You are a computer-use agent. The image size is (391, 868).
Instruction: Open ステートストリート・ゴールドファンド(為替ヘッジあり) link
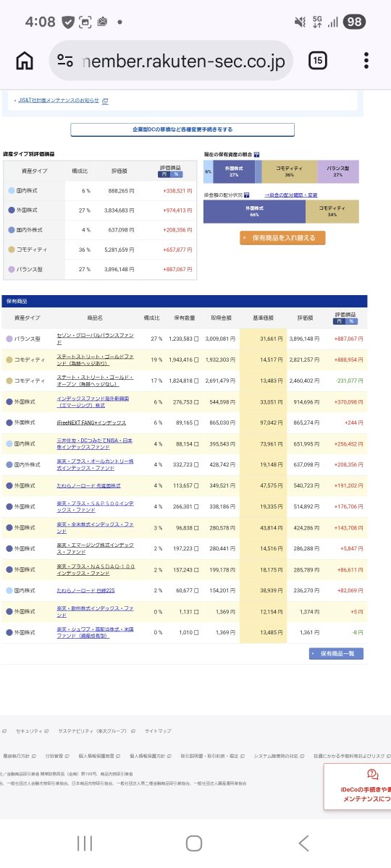(x=95, y=359)
